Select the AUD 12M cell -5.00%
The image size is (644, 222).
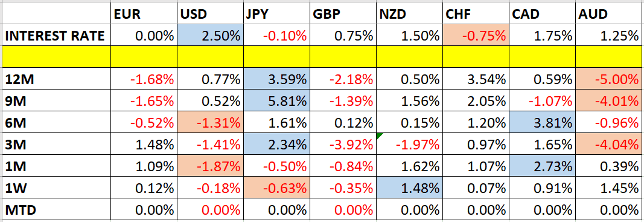609,79
